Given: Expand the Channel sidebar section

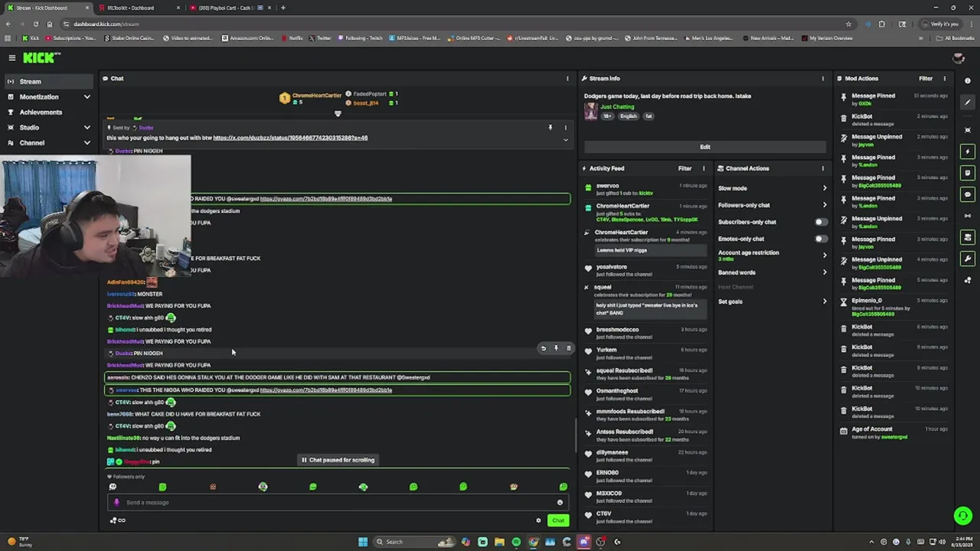Looking at the screenshot, I should [47, 142].
